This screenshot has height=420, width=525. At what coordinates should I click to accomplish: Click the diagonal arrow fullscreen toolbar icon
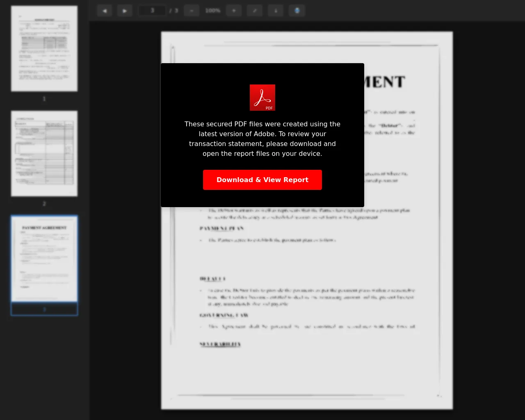tap(255, 11)
